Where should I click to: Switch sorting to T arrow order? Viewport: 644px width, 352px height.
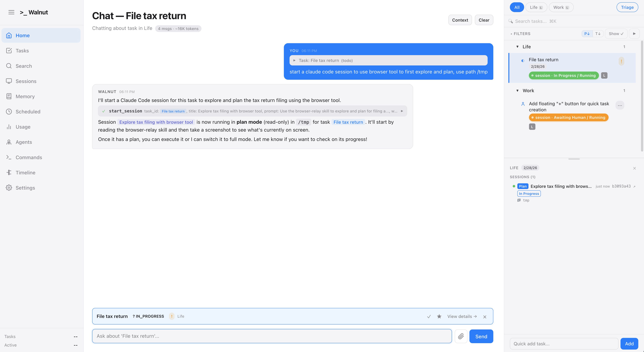(598, 34)
